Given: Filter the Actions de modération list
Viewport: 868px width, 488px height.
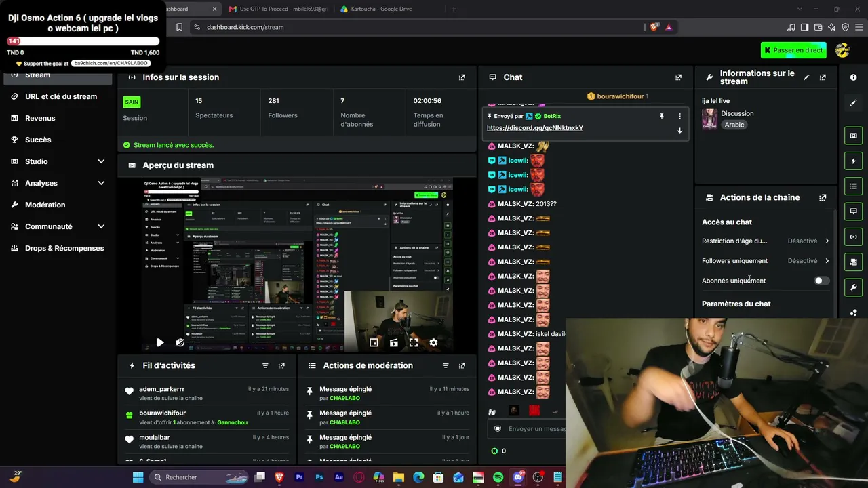Looking at the screenshot, I should [446, 365].
